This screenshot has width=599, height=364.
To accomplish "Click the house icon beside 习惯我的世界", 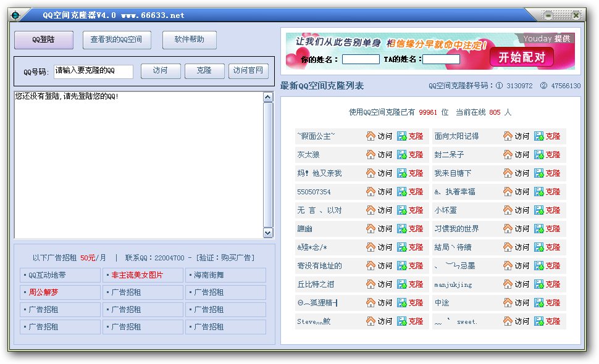I will tap(508, 228).
